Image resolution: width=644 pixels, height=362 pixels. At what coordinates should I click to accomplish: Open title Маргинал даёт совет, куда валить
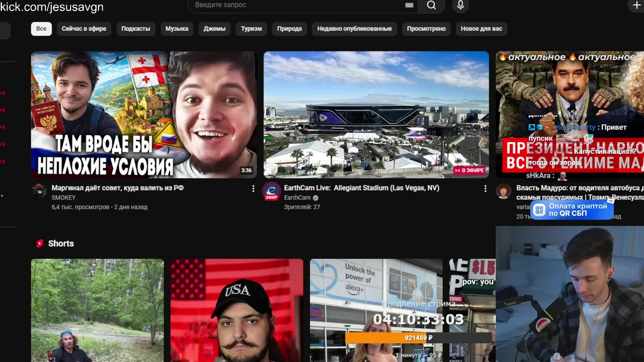(118, 188)
